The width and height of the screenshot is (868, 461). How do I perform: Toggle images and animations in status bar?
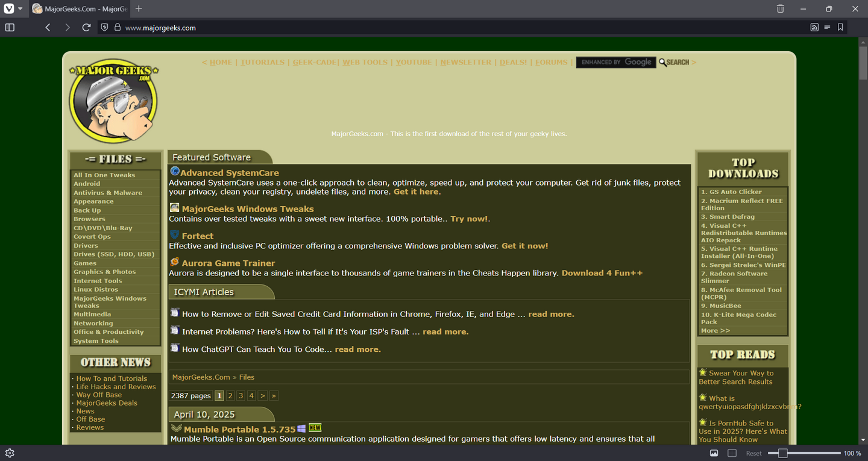(x=714, y=453)
